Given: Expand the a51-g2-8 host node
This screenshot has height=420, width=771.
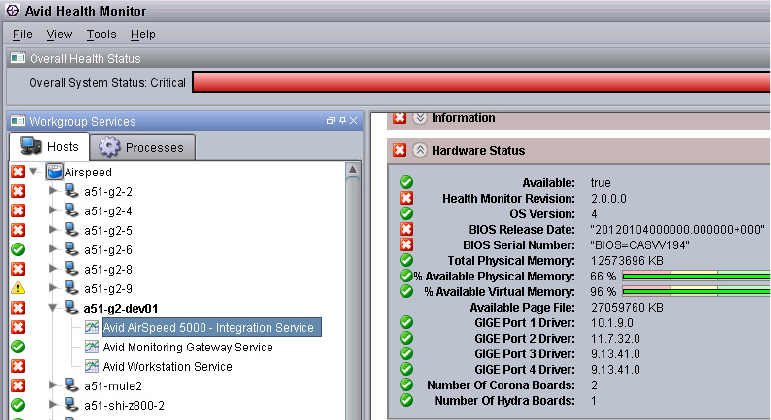Looking at the screenshot, I should [x=53, y=269].
